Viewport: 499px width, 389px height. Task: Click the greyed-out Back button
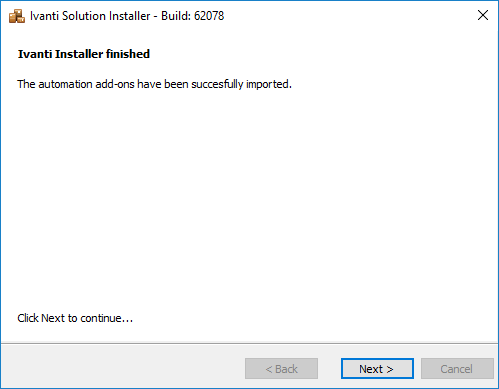tap(281, 369)
